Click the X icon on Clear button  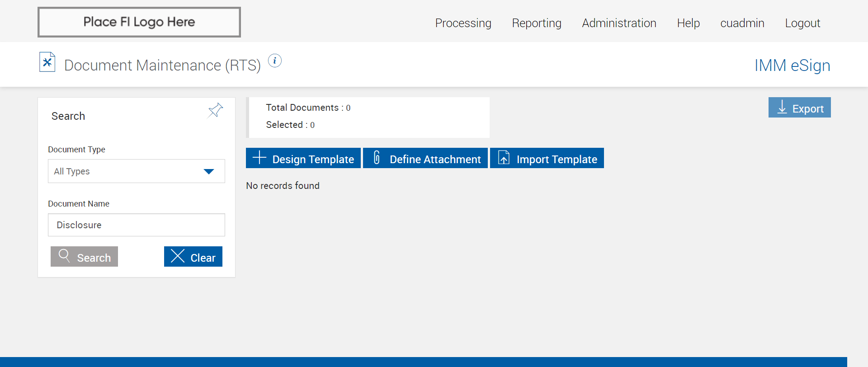178,256
